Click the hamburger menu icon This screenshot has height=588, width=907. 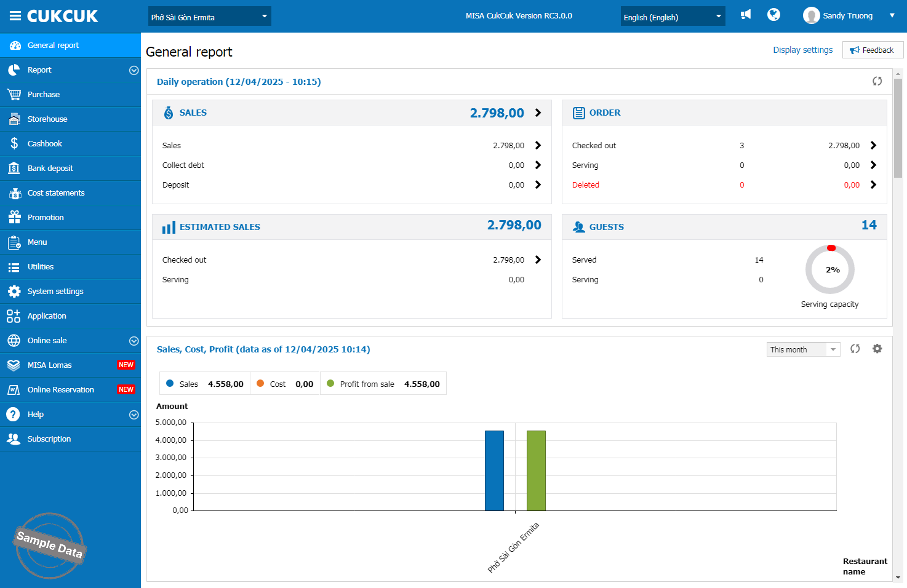point(15,16)
